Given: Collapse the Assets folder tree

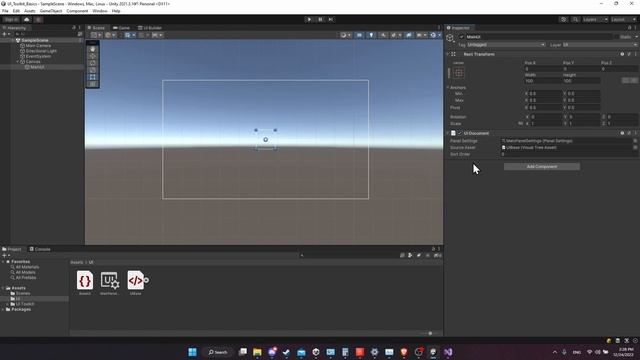Looking at the screenshot, I should pos(3,288).
